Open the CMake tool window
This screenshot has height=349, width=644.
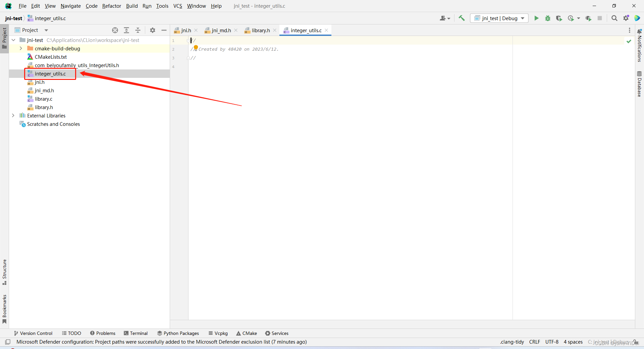point(247,333)
